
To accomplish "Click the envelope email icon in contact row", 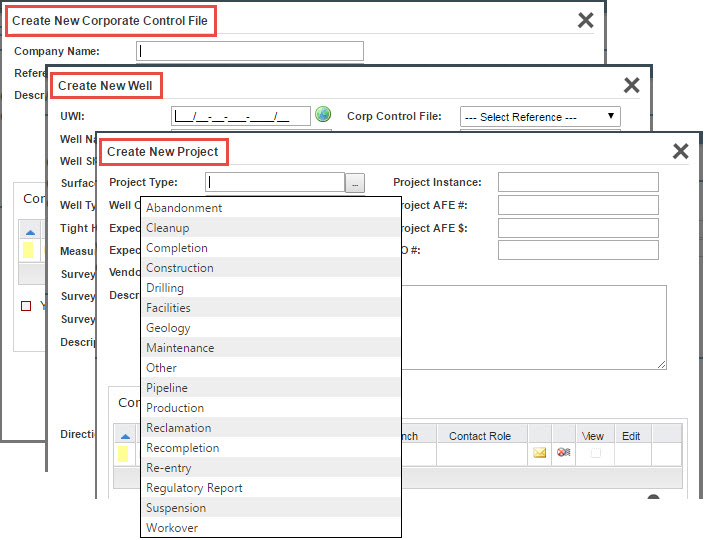I will tap(539, 453).
